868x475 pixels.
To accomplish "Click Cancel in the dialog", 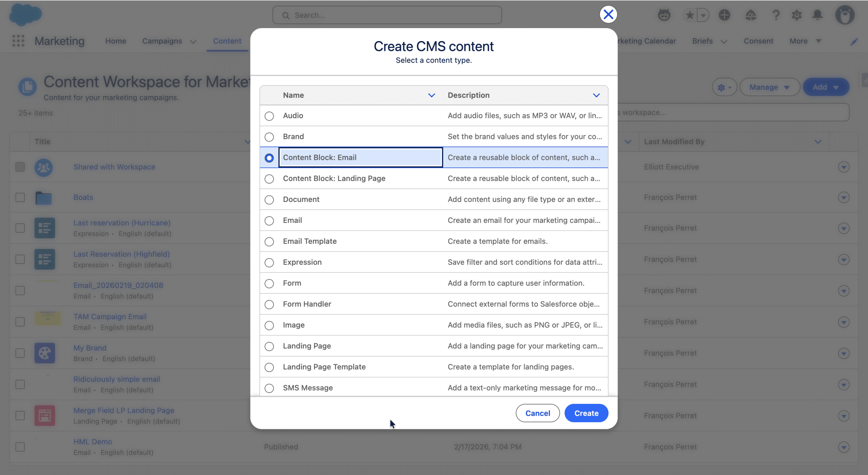I will point(537,413).
